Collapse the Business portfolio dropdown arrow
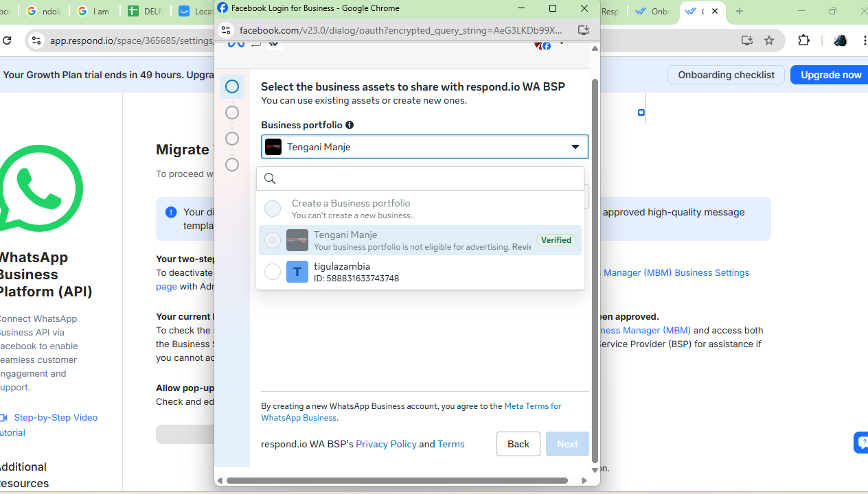The height and width of the screenshot is (494, 868). coord(575,147)
